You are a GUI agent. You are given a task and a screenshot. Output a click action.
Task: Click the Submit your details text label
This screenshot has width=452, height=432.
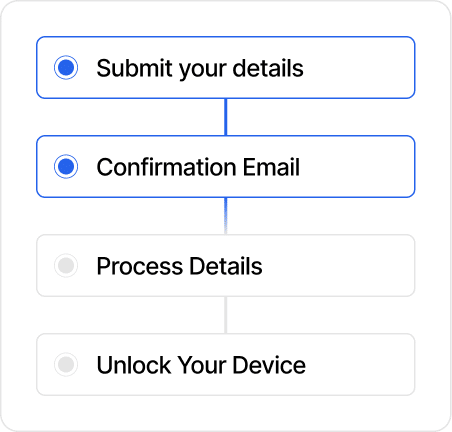click(x=200, y=69)
